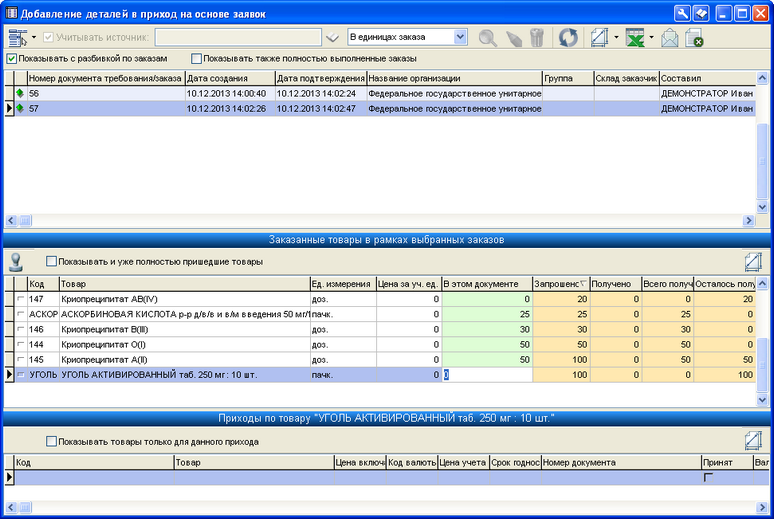774x519 pixels.
Task: Select order row with document number 56
Action: [x=100, y=93]
